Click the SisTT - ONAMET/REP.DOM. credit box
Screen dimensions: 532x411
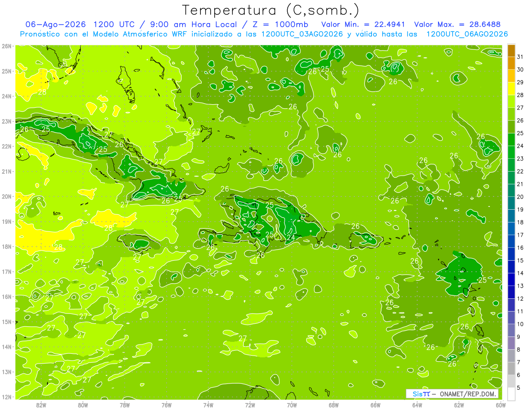pyautogui.click(x=453, y=394)
